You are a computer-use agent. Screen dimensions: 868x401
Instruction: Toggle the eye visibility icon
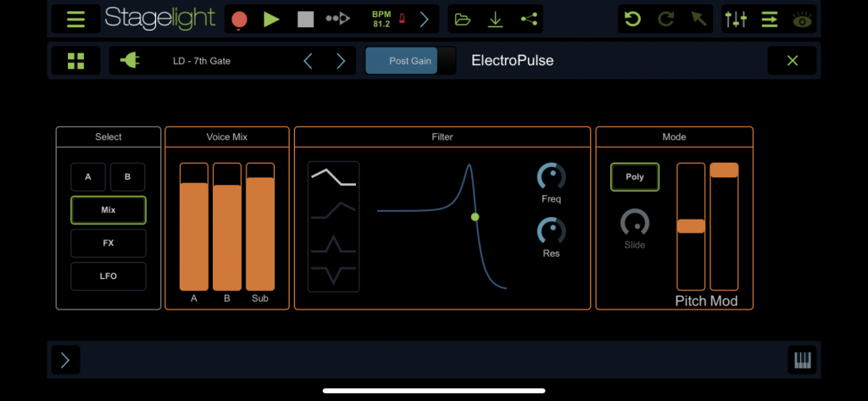point(802,20)
